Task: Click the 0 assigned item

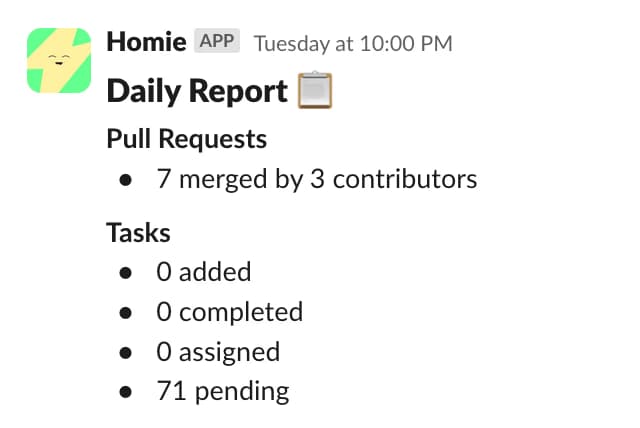Action: pyautogui.click(x=218, y=351)
